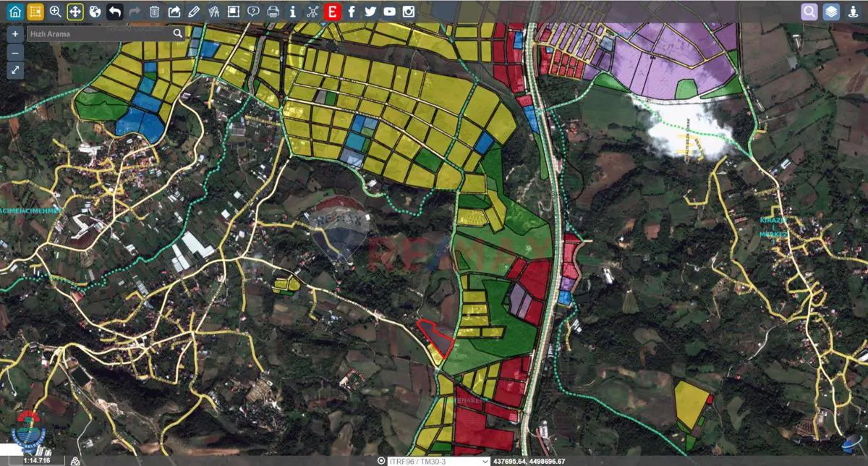868x466 pixels.
Task: Go to the Home map view
Action: [x=15, y=12]
